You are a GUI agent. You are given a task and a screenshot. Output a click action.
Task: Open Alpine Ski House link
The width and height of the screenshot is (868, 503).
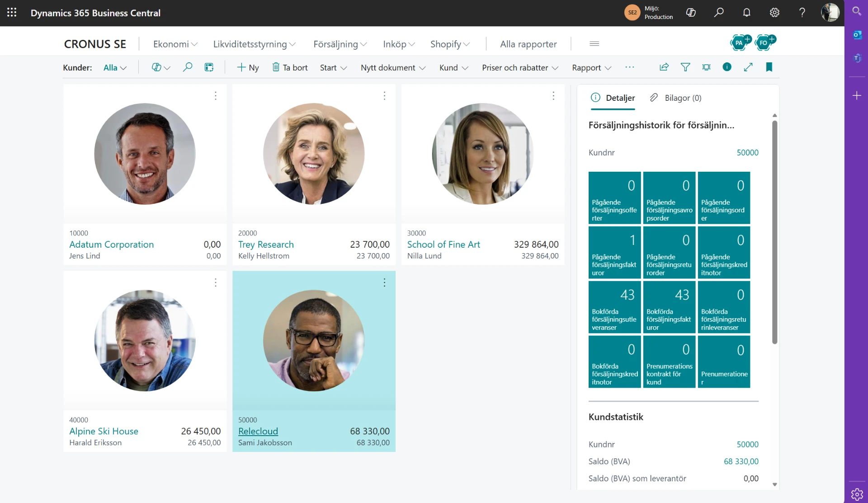pyautogui.click(x=104, y=431)
